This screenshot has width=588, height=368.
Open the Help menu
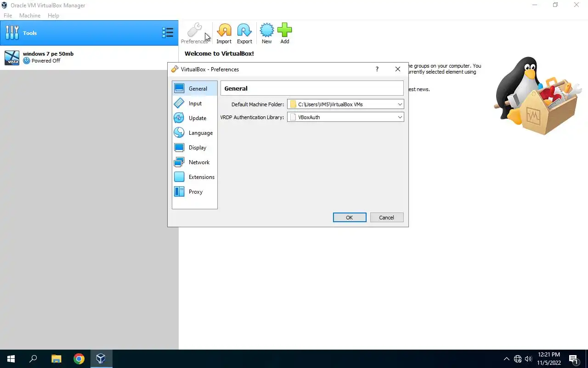(53, 15)
